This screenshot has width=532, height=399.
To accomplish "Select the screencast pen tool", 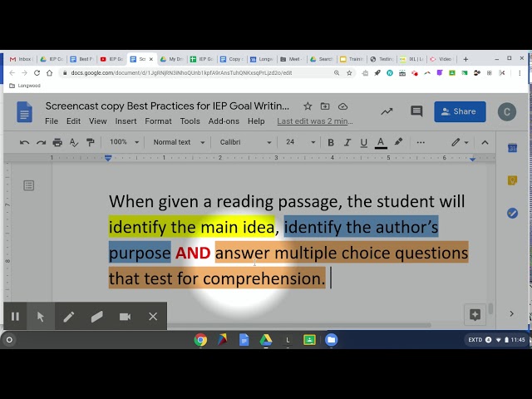I will (68, 317).
